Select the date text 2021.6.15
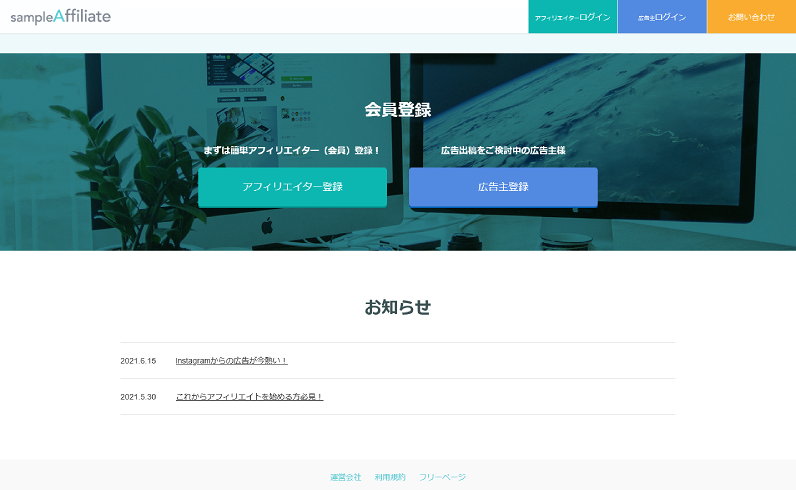796x490 pixels. click(138, 361)
